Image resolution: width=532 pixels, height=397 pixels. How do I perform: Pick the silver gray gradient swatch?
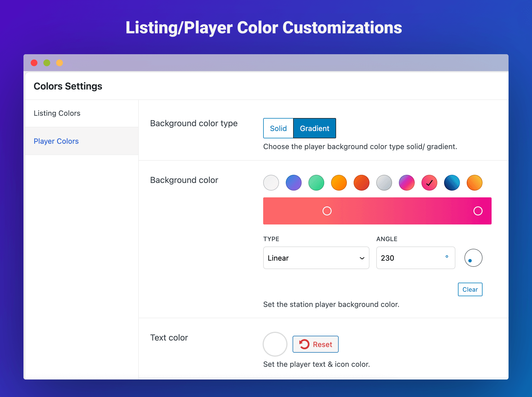click(384, 183)
